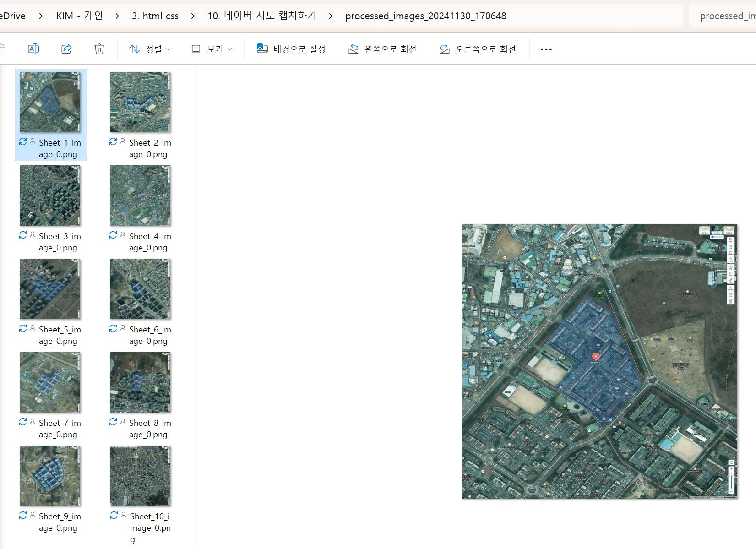Click the preview pane map image
This screenshot has height=549, width=756.
pos(599,361)
